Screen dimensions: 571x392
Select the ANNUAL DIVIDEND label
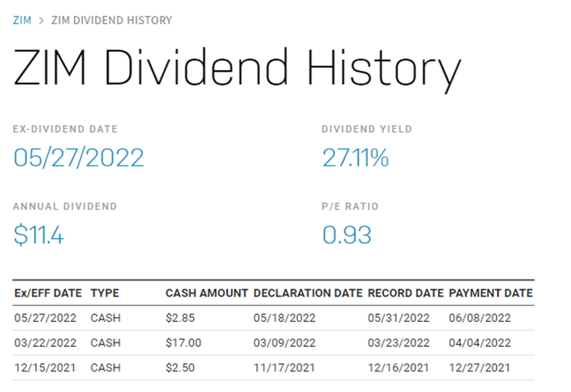click(x=65, y=207)
